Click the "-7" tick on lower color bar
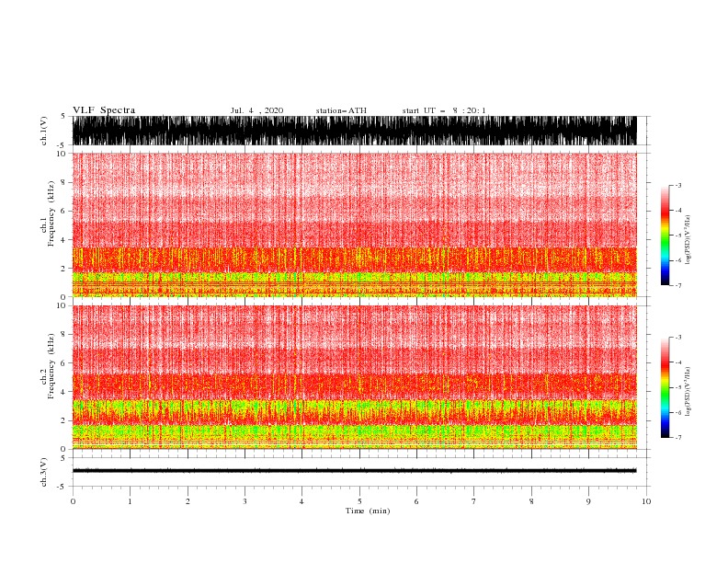This screenshot has width=728, height=563. click(x=678, y=438)
